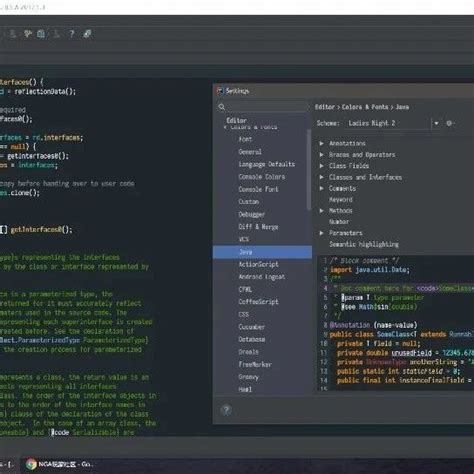Screen dimensions: 474x474
Task: Expand Classes and Interfaces category
Action: (x=321, y=177)
